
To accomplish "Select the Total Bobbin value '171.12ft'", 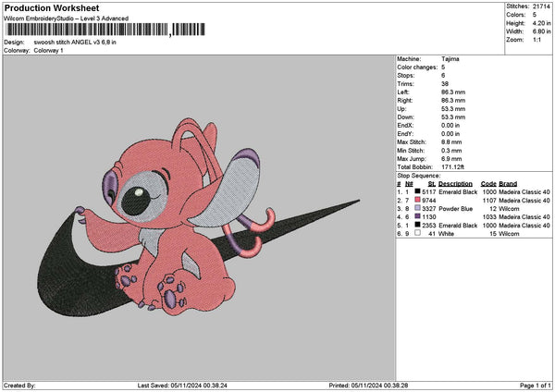I will point(452,167).
